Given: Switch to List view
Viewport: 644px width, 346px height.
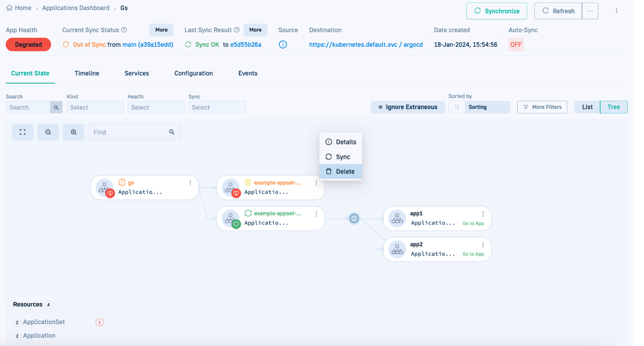Looking at the screenshot, I should tap(587, 107).
